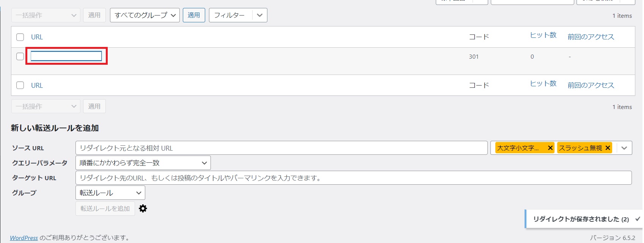Open the すべてのグループ dropdown
This screenshot has height=243, width=644.
pyautogui.click(x=145, y=15)
